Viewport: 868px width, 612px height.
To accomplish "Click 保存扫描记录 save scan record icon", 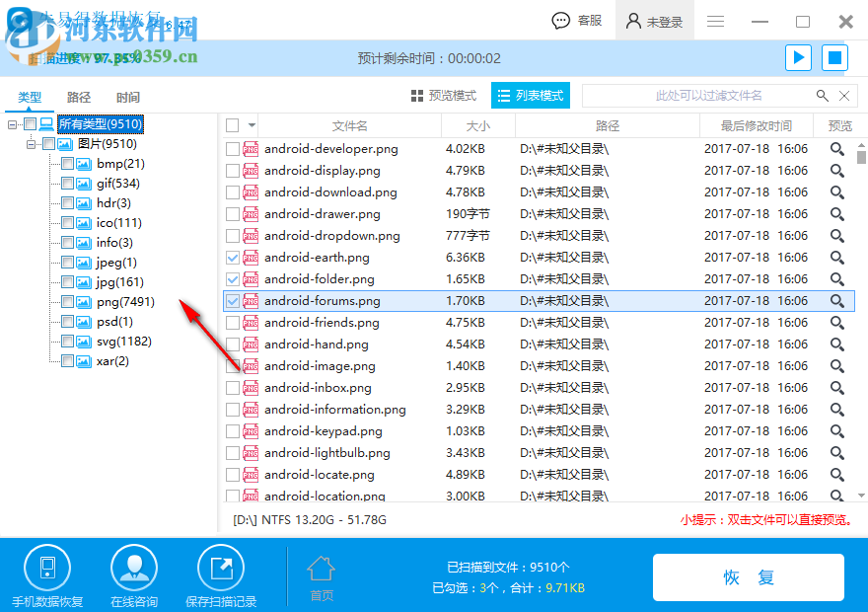I will 221,569.
